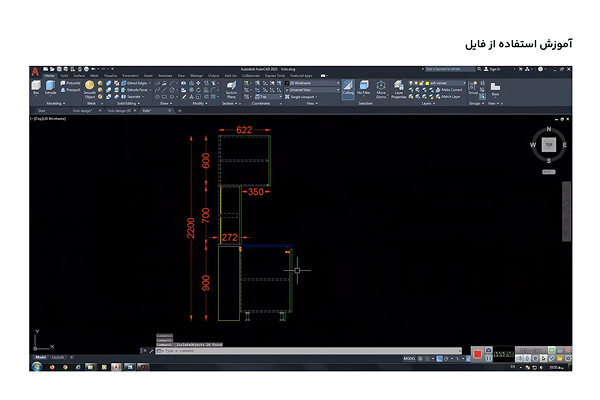Click the TOP face of the ViewCube
Image resolution: width=600 pixels, height=400 pixels.
pyautogui.click(x=549, y=145)
